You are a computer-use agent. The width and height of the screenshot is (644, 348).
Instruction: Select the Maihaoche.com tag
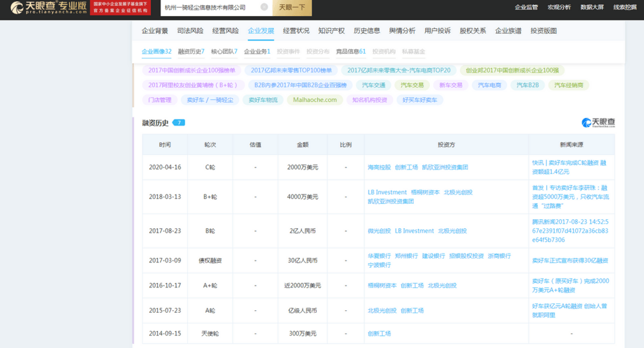coord(317,100)
